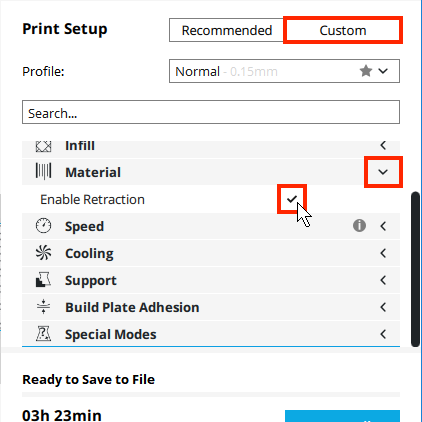The height and width of the screenshot is (422, 422).
Task: Click the Support structure icon
Action: pyautogui.click(x=43, y=280)
